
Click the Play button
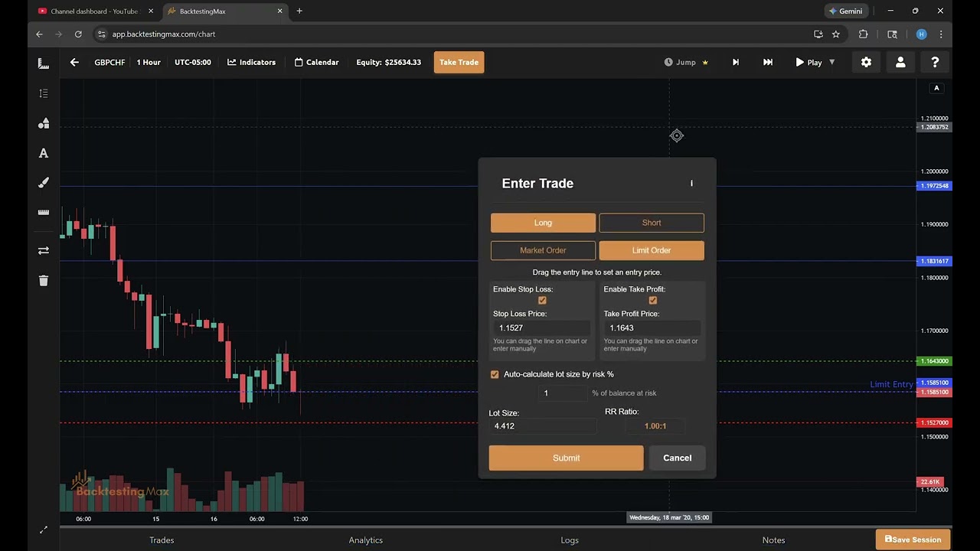click(808, 62)
